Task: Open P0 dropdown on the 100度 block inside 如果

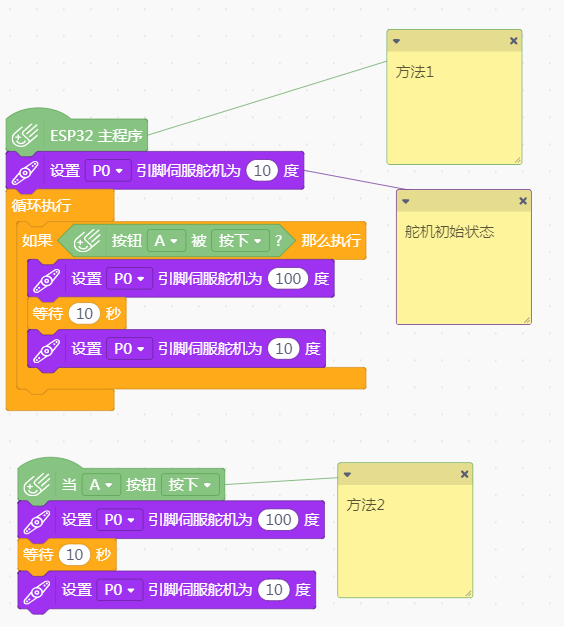Action: point(130,279)
